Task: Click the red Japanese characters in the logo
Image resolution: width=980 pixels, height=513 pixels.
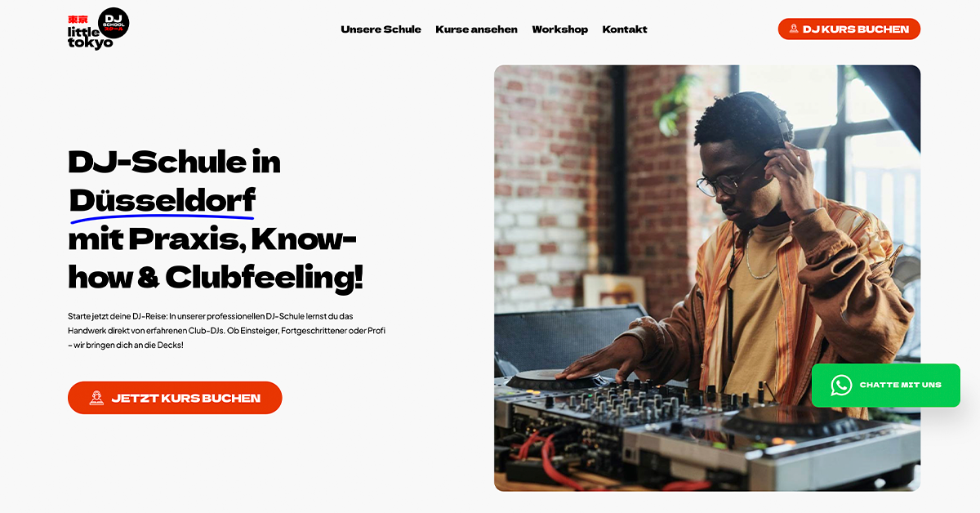Action: (x=78, y=19)
